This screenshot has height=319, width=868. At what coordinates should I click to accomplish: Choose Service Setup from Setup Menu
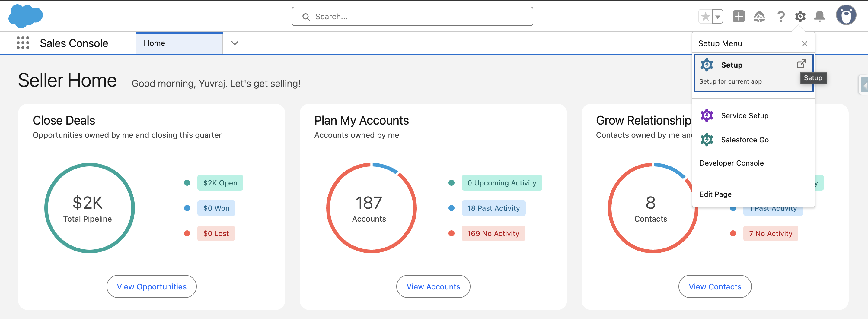[744, 116]
